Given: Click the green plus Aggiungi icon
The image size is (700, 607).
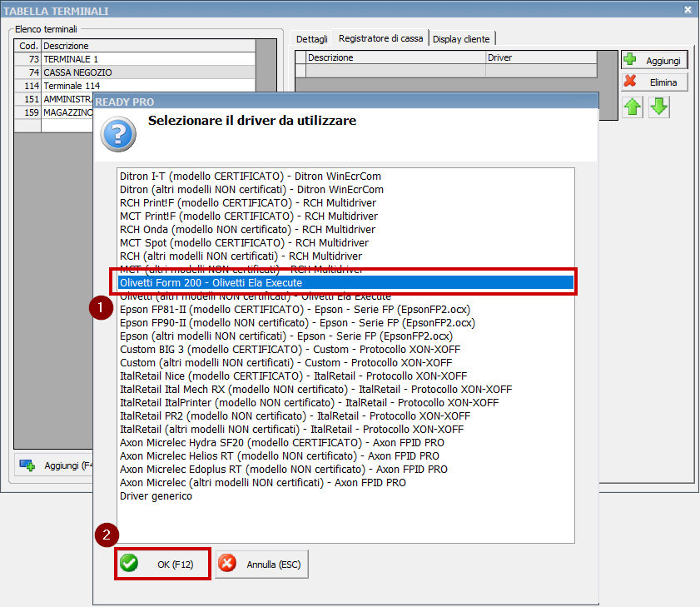Looking at the screenshot, I should point(630,59).
